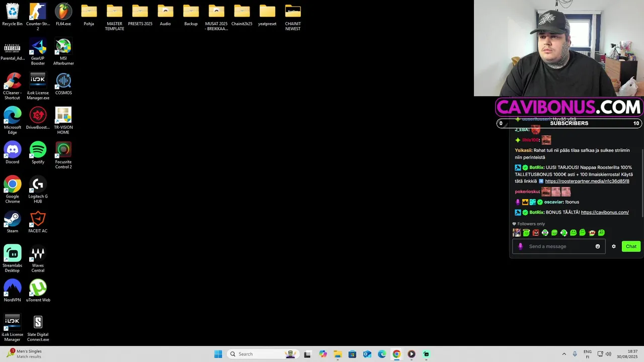Viewport: 644px width, 362px height.
Task: Open Task View in the taskbar
Action: [307, 354]
